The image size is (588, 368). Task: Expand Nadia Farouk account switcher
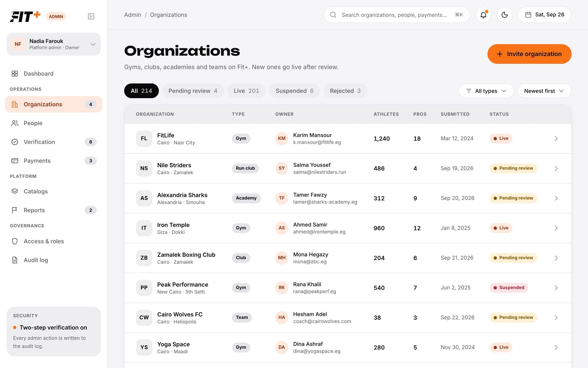54,44
